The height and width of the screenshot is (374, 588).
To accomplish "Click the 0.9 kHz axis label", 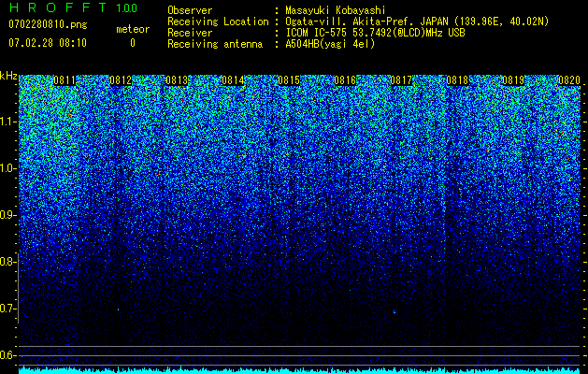I will [7, 215].
